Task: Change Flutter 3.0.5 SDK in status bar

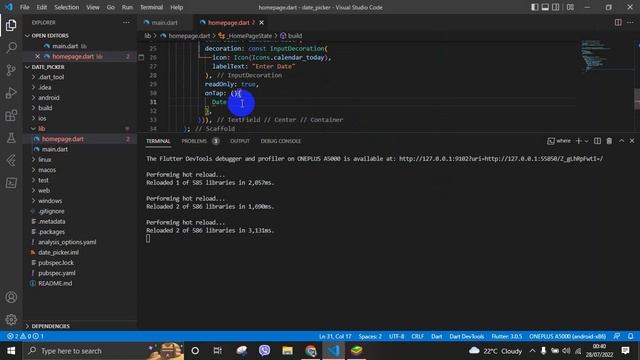Action: point(507,336)
